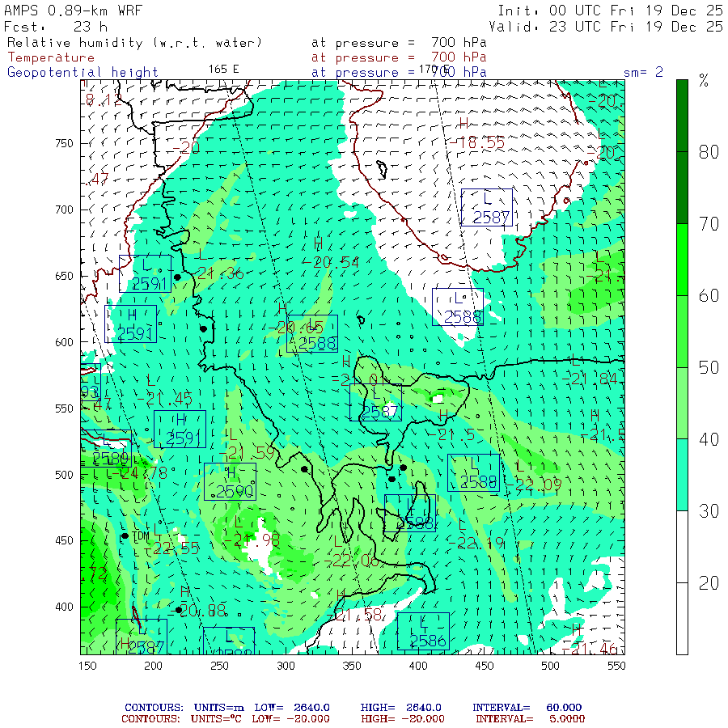
Task: Click the red '-21.84' temperature value
Action: click(x=590, y=379)
